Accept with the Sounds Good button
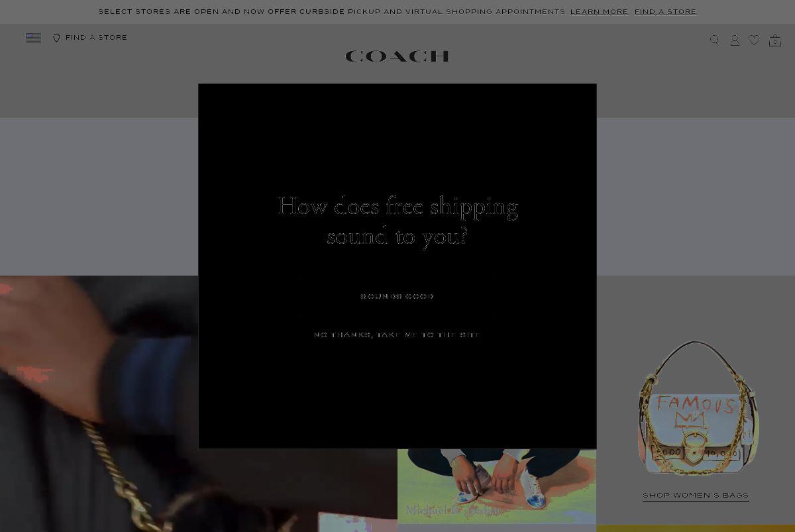Image resolution: width=795 pixels, height=532 pixels. pyautogui.click(x=397, y=296)
